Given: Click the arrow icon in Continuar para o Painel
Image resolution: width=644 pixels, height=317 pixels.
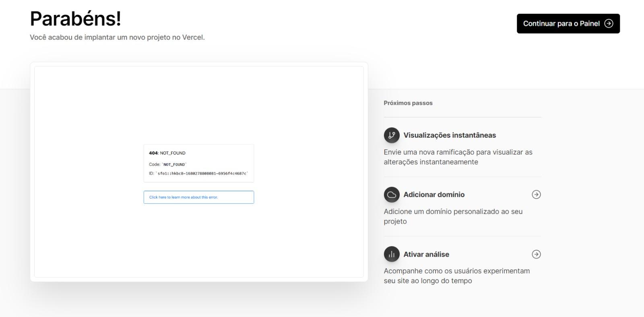Looking at the screenshot, I should pos(609,23).
